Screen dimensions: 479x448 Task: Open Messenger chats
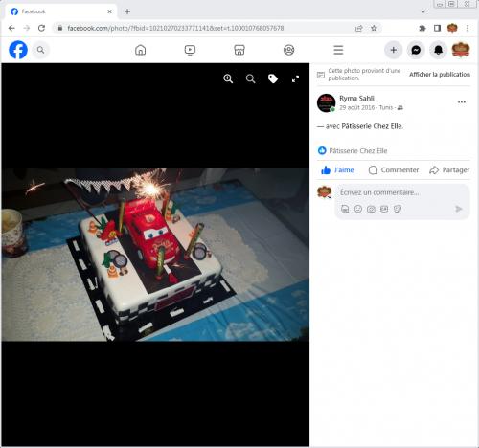pos(416,50)
